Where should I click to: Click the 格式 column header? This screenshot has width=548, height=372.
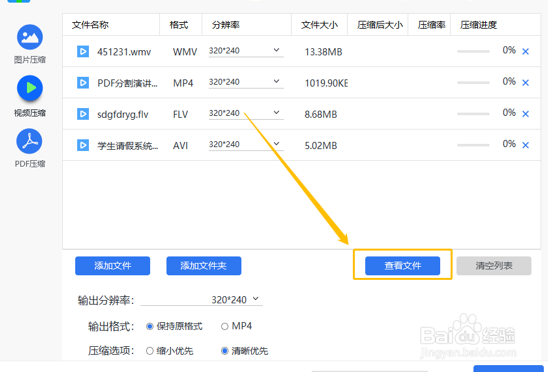click(179, 25)
